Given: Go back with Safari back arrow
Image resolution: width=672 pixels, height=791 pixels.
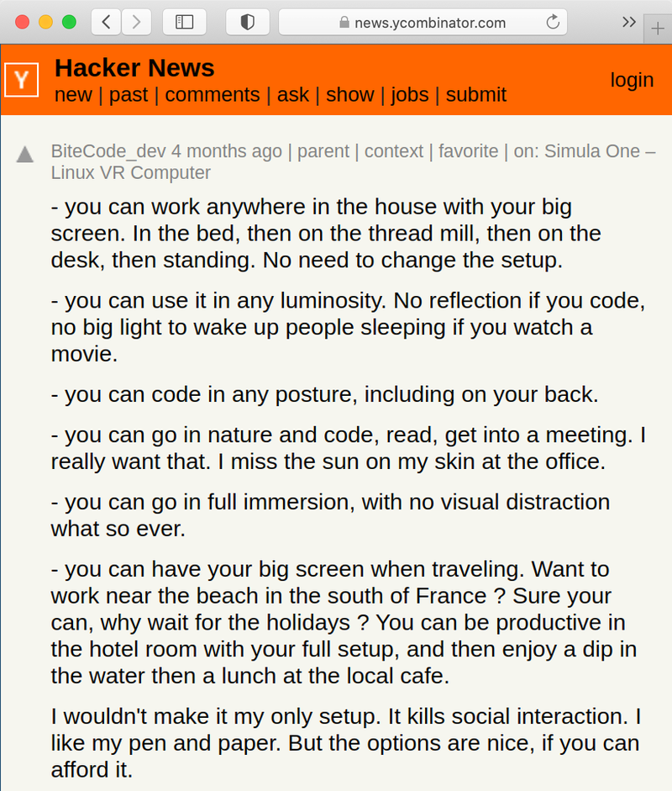Looking at the screenshot, I should (x=106, y=22).
